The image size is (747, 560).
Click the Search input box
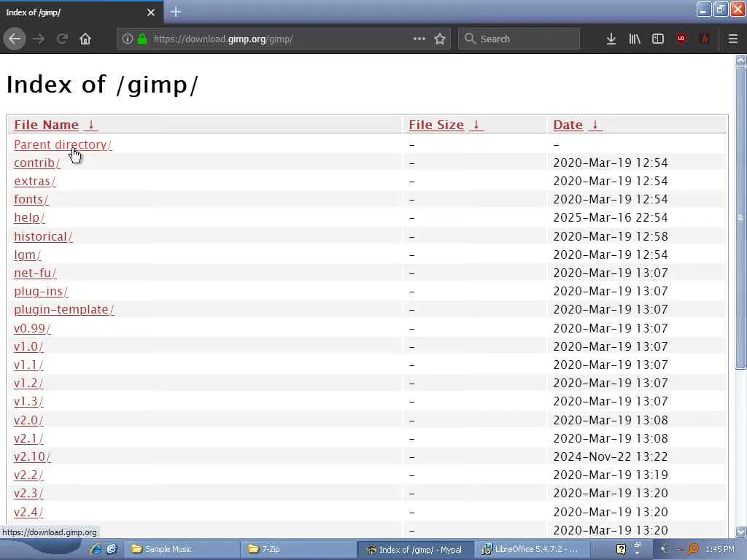pos(519,39)
